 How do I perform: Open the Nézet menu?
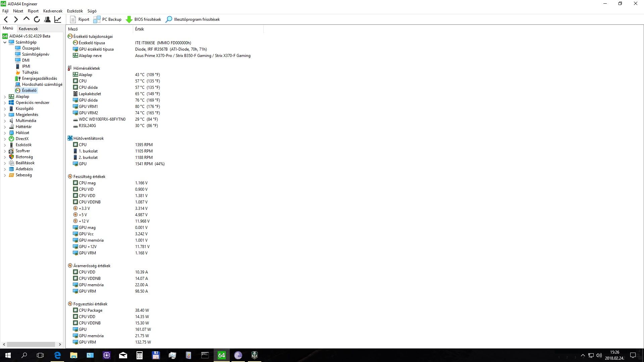click(18, 11)
